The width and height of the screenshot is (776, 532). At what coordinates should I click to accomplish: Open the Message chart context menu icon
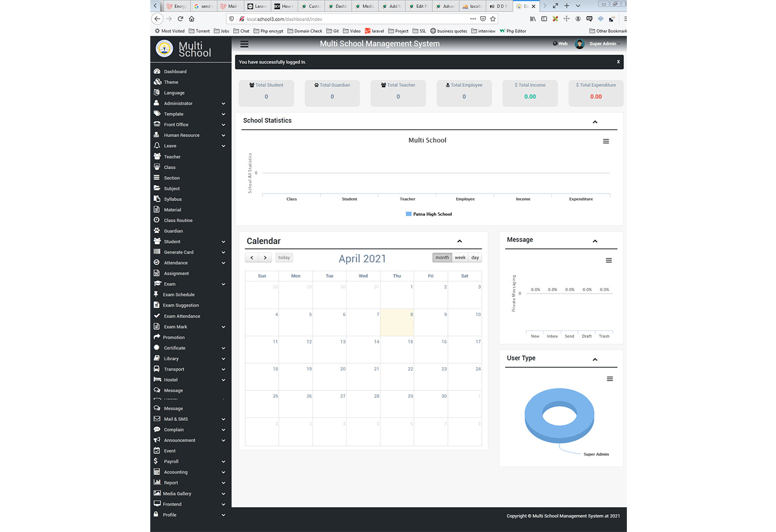(x=608, y=261)
